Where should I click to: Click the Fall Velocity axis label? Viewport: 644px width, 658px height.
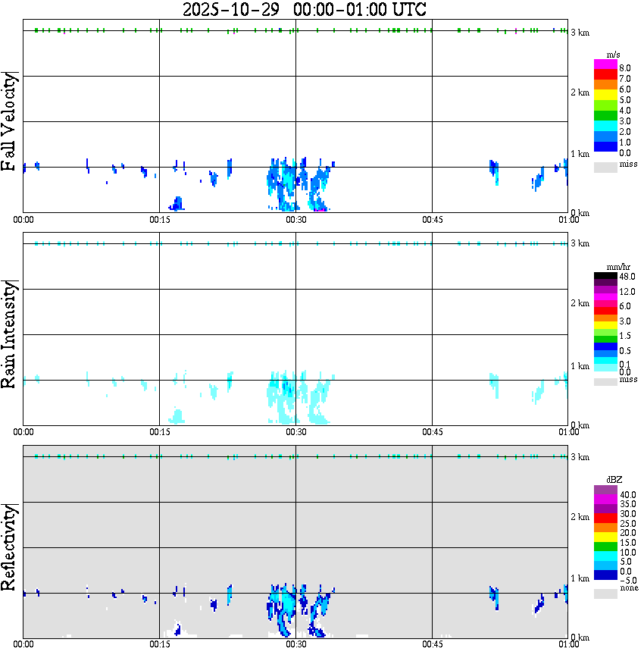[x=9, y=121]
